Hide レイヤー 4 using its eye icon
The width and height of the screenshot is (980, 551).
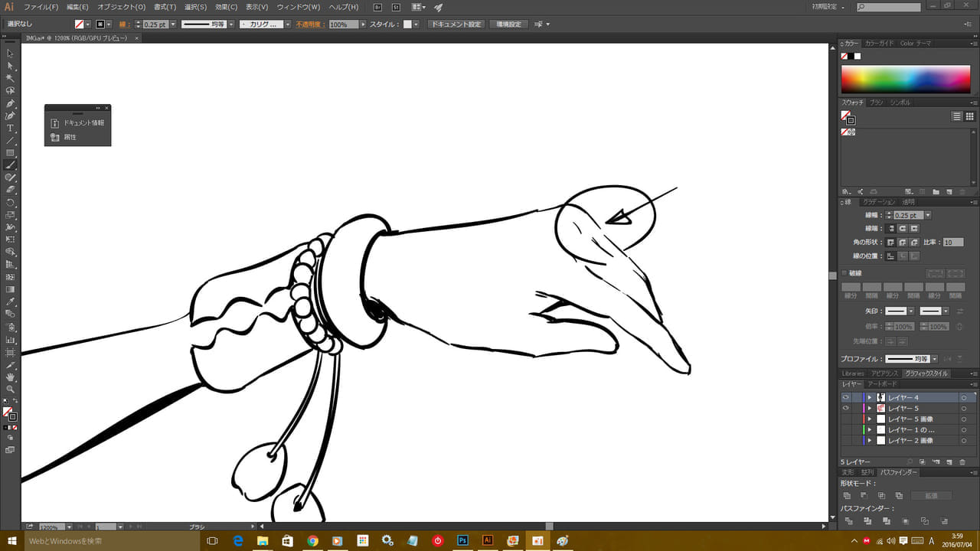846,398
